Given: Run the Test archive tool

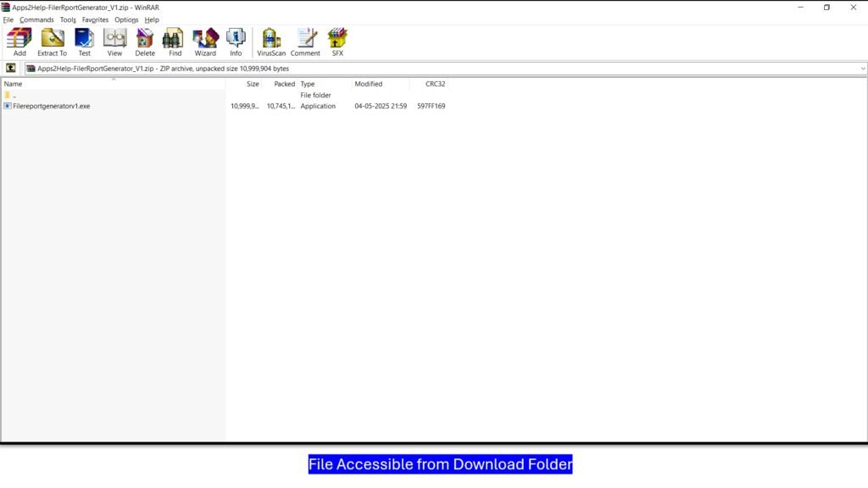Looking at the screenshot, I should (x=85, y=42).
